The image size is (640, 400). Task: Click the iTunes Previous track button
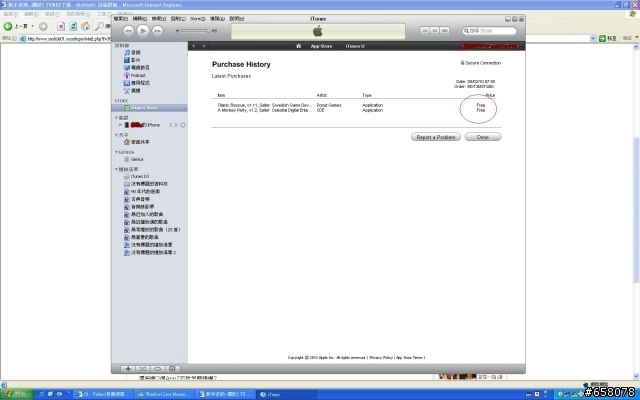(x=128, y=31)
